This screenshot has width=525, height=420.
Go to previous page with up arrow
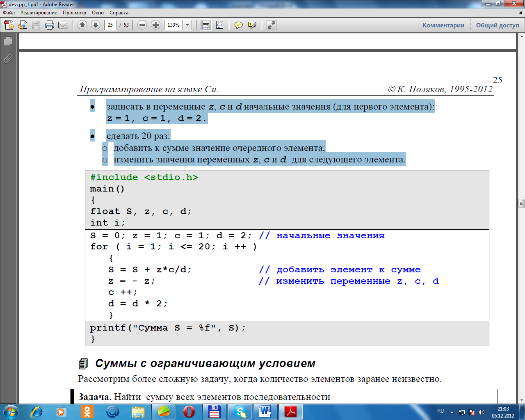pos(82,25)
